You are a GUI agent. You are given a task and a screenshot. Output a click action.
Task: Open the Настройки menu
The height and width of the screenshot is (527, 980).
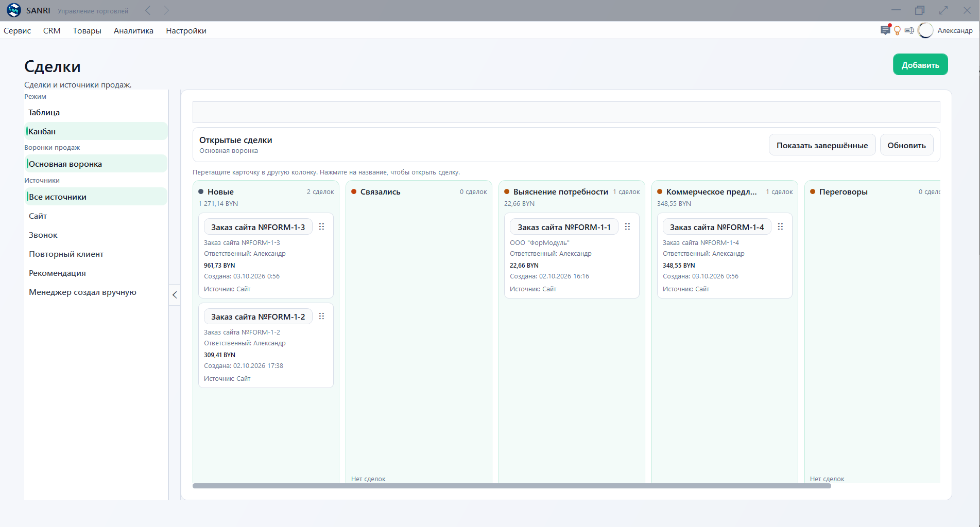pos(186,30)
